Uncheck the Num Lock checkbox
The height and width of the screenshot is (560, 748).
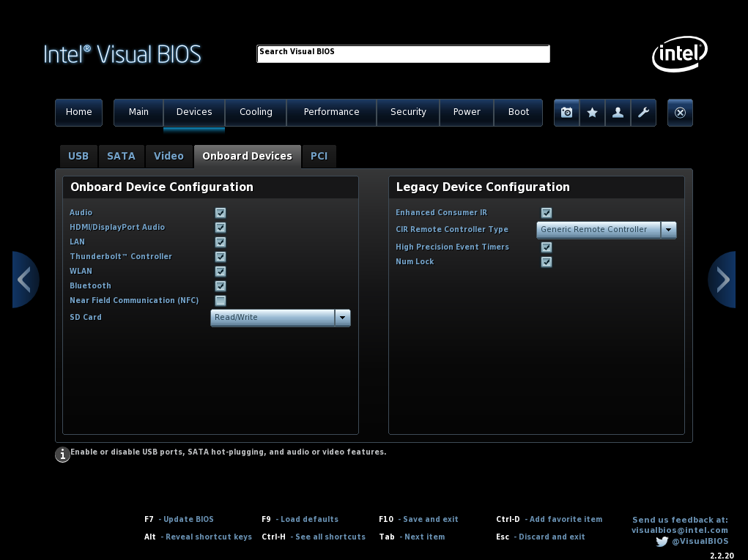point(547,261)
